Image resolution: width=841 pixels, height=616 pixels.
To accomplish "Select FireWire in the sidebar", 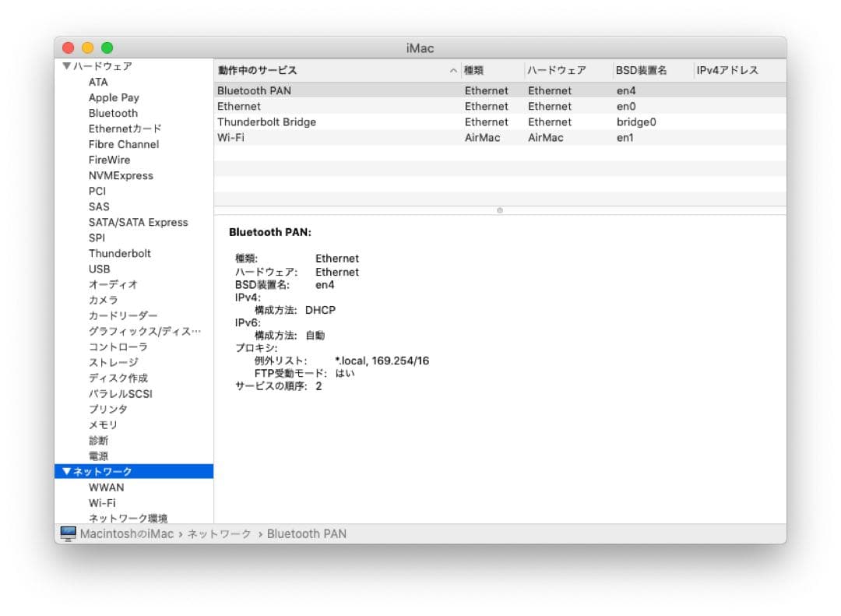I will click(110, 160).
